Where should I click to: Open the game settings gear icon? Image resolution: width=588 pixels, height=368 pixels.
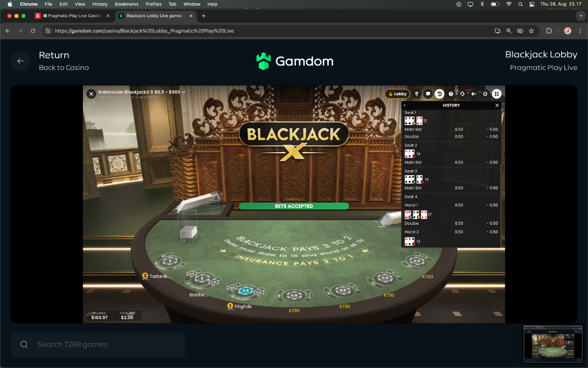coord(485,94)
